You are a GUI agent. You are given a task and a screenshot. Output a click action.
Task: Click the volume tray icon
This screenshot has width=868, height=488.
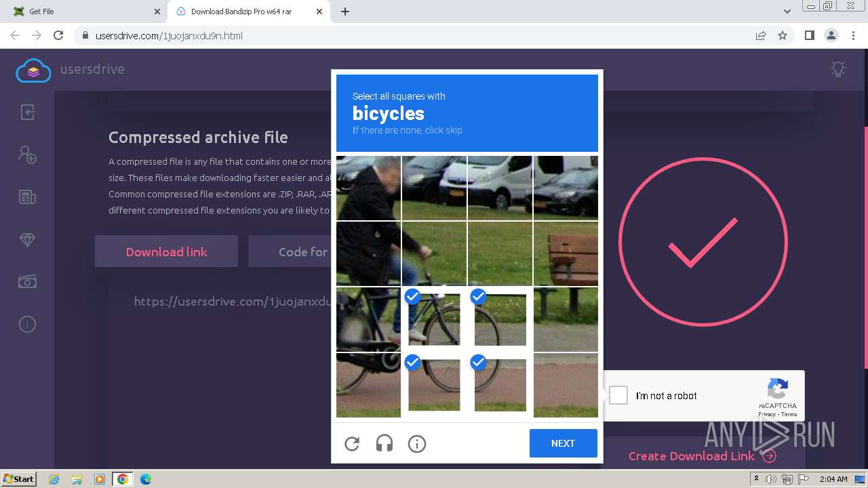[x=771, y=479]
